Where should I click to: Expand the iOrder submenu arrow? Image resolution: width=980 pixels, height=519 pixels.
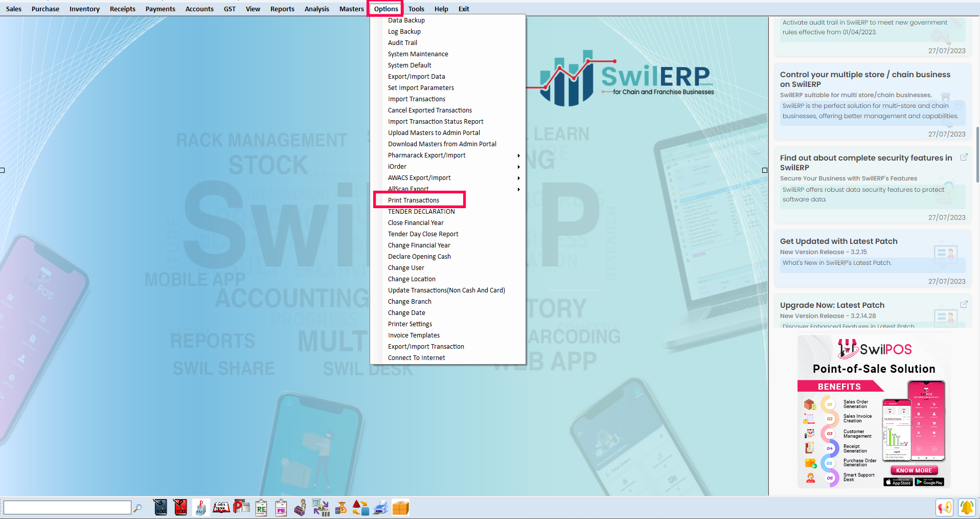[x=518, y=167]
